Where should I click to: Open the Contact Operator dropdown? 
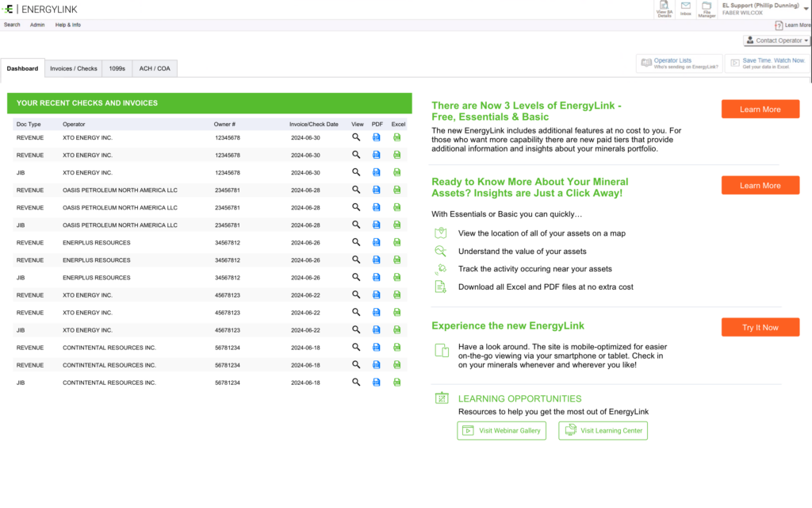(777, 40)
